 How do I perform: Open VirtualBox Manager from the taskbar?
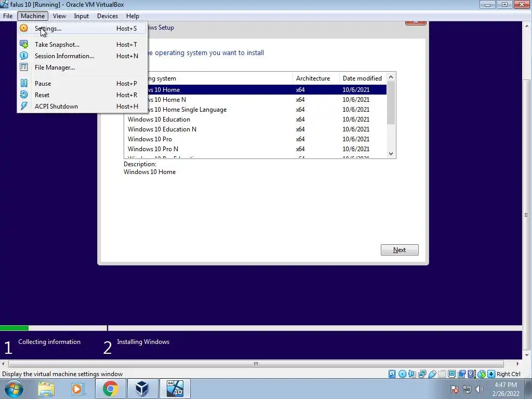(142, 389)
